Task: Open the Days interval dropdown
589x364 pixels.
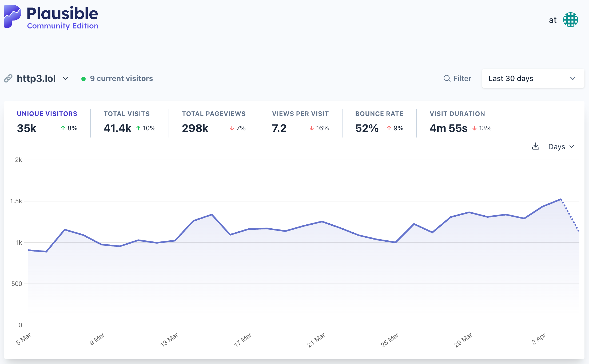Action: pos(561,147)
